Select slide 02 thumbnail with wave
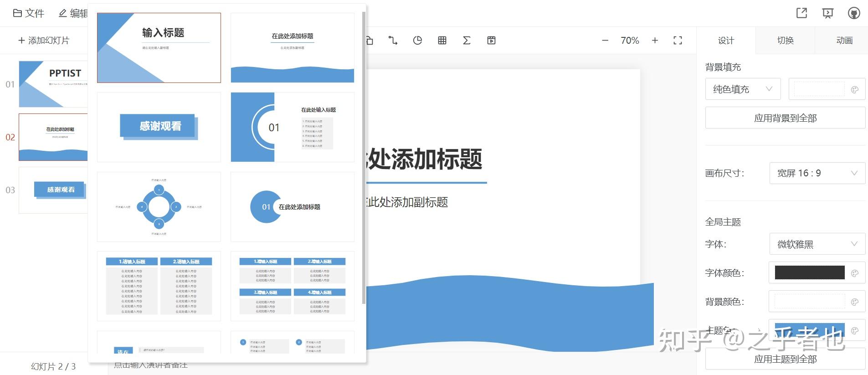868x375 pixels. tap(53, 137)
